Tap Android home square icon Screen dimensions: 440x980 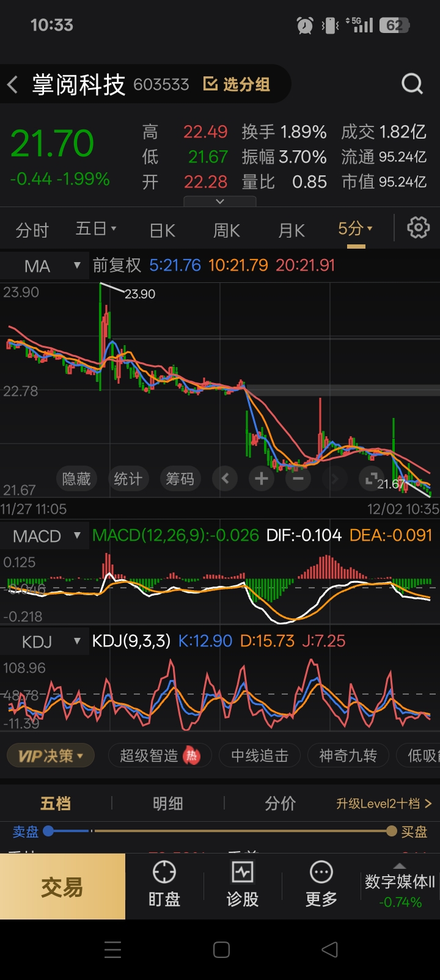[x=221, y=949]
